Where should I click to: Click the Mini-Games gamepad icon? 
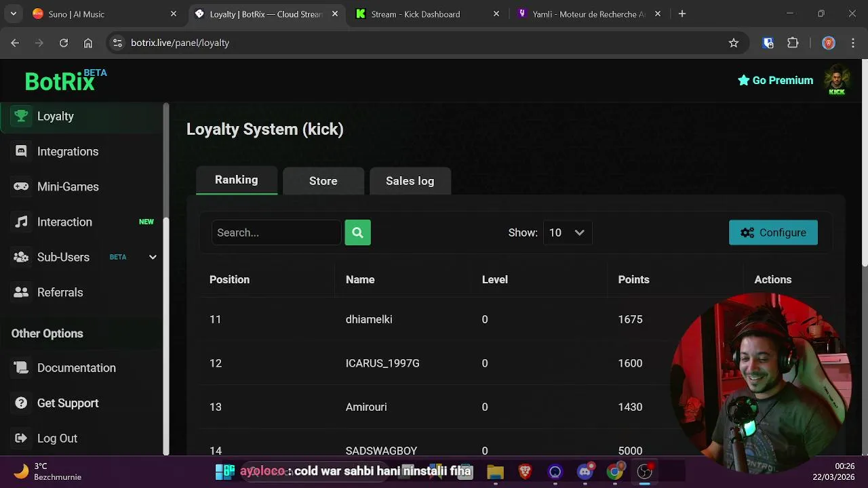[x=21, y=186]
